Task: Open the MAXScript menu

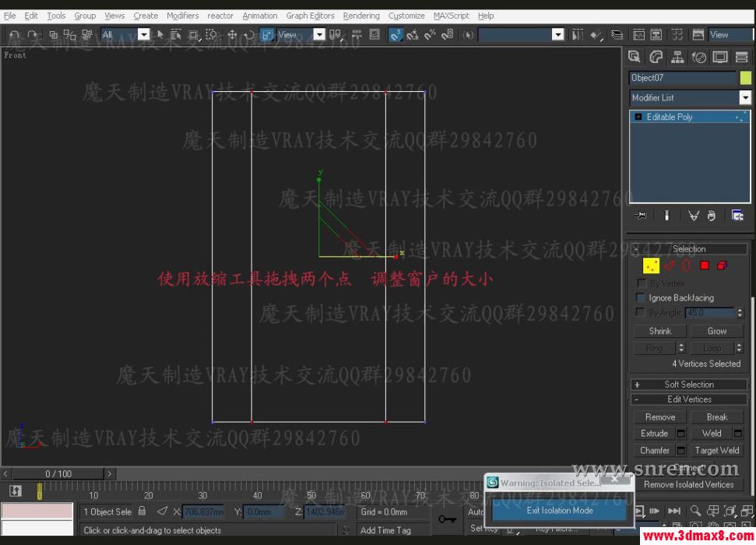Action: point(451,15)
